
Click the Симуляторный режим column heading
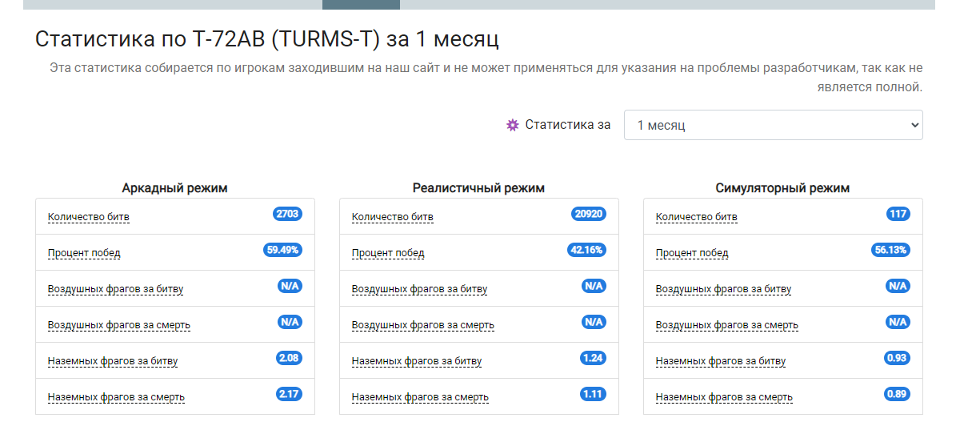[x=782, y=188]
